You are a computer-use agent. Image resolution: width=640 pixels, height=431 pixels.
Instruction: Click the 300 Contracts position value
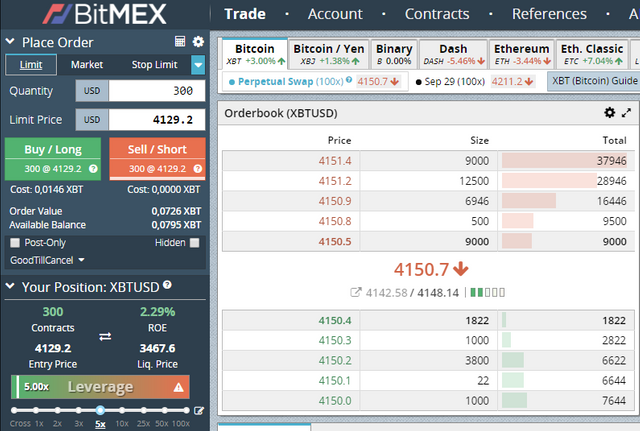[53, 312]
